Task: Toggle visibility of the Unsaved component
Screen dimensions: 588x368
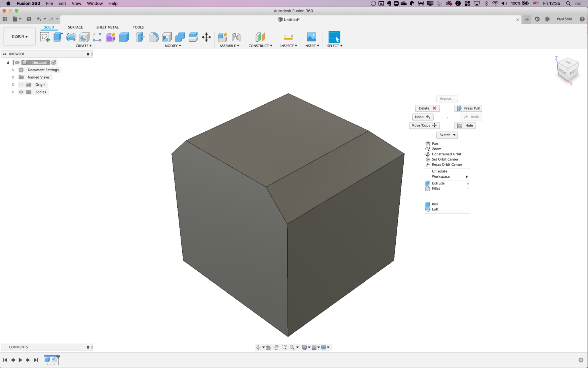Action: (17, 62)
